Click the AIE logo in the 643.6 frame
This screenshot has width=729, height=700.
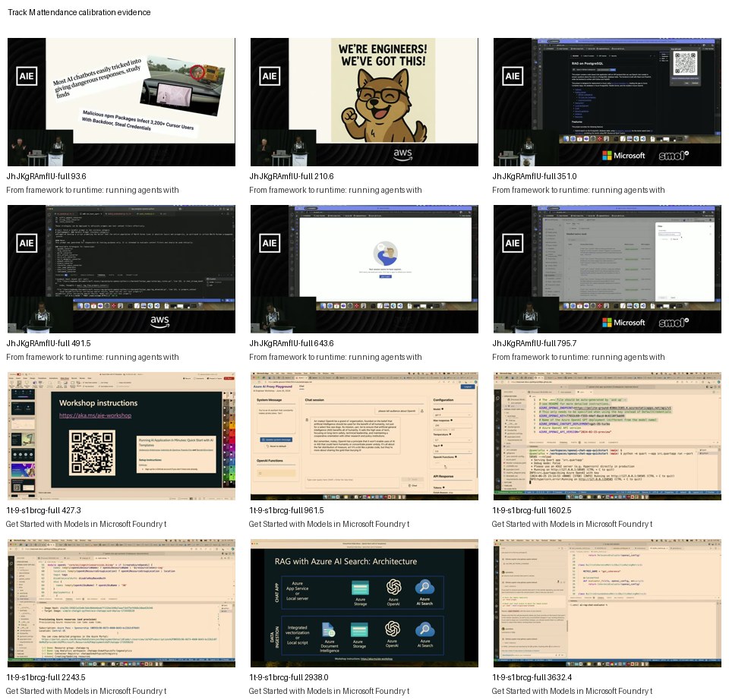[x=269, y=243]
